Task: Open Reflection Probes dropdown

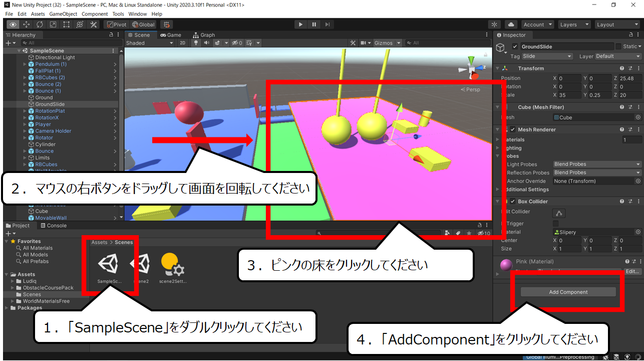Action: tap(597, 172)
